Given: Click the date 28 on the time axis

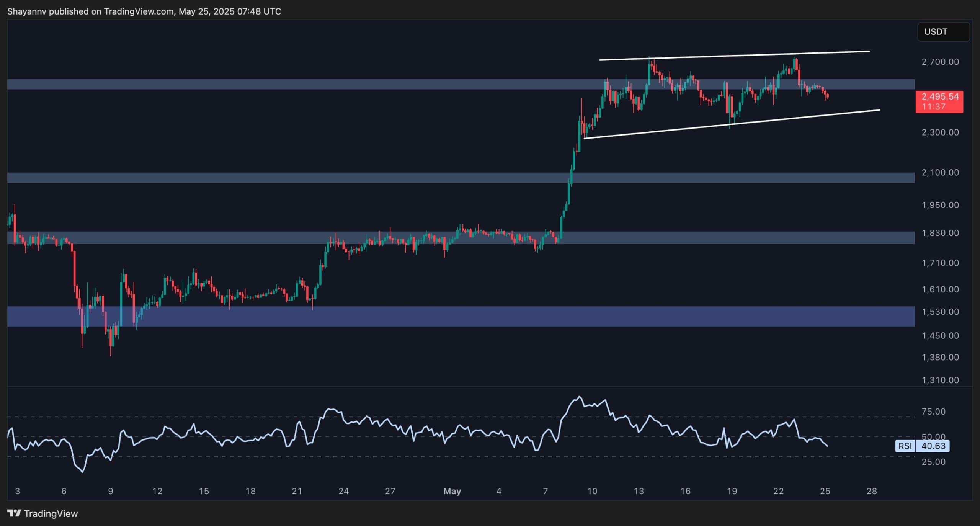Looking at the screenshot, I should tap(872, 491).
